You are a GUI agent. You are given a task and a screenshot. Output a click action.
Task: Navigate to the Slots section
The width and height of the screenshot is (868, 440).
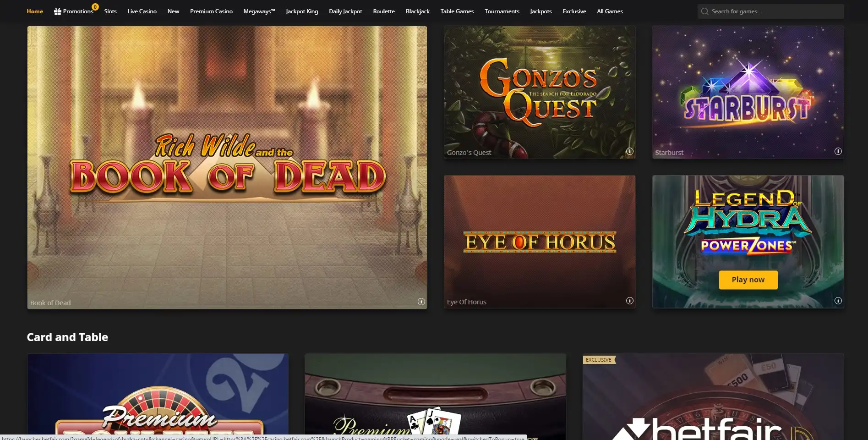[x=110, y=11]
